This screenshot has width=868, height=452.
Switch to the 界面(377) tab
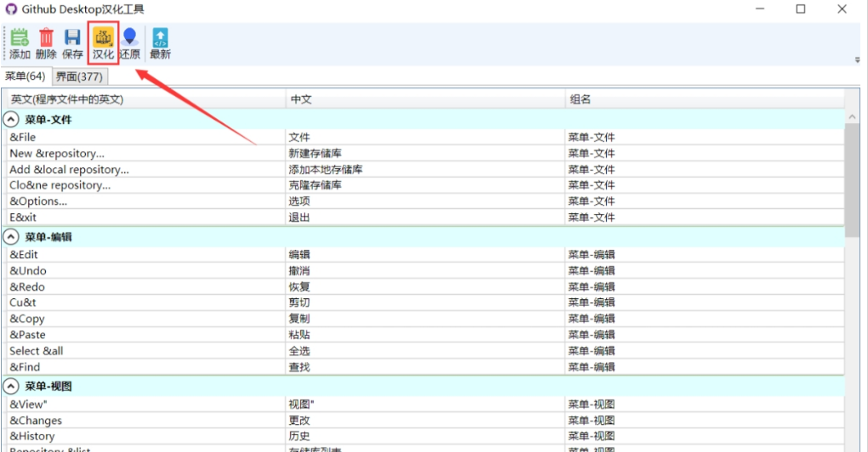point(79,77)
